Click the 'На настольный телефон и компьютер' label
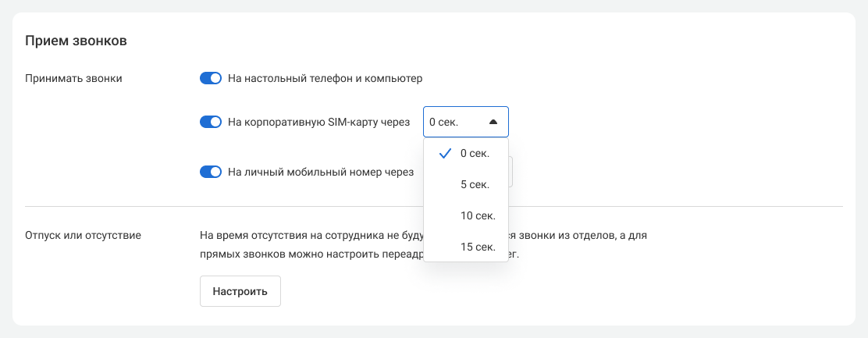 pyautogui.click(x=325, y=78)
